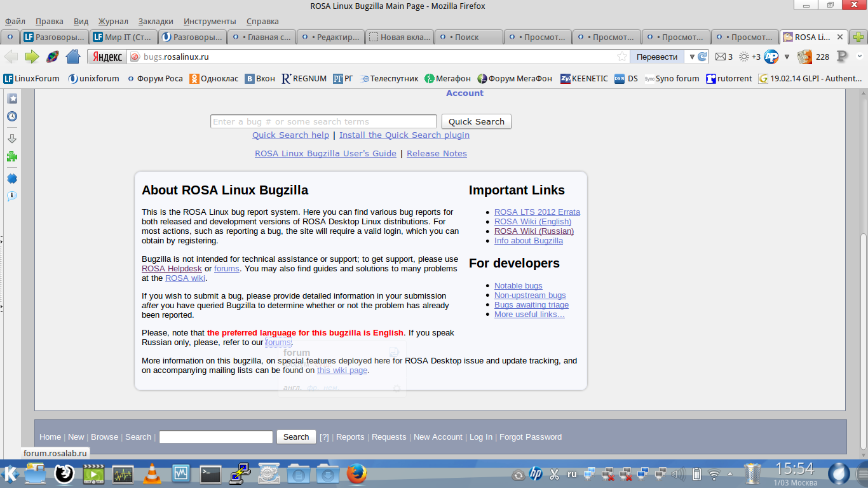Open the Quick Search help link
Image resolution: width=868 pixels, height=488 pixels.
(290, 135)
